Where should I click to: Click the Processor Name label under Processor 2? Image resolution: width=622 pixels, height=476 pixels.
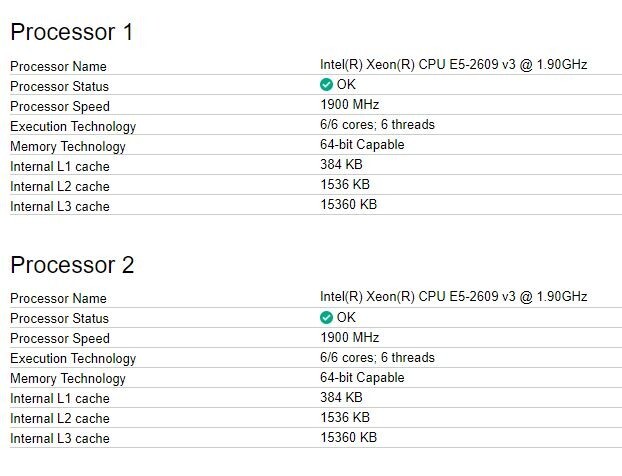pyautogui.click(x=58, y=298)
